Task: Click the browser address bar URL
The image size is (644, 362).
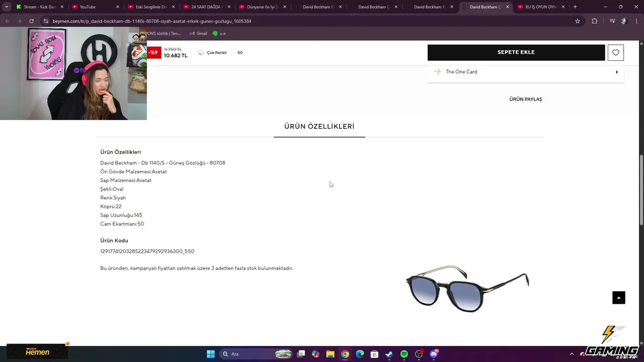Action: point(152,21)
